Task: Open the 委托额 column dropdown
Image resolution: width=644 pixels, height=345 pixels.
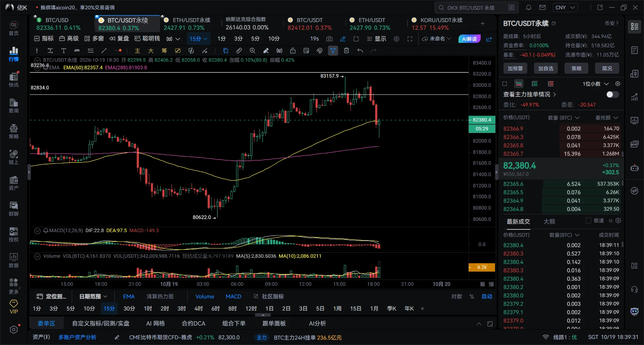Action: pyautogui.click(x=607, y=118)
